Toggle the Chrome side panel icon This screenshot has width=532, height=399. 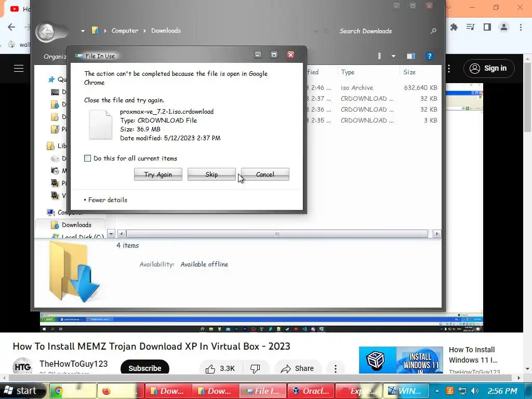tap(487, 27)
